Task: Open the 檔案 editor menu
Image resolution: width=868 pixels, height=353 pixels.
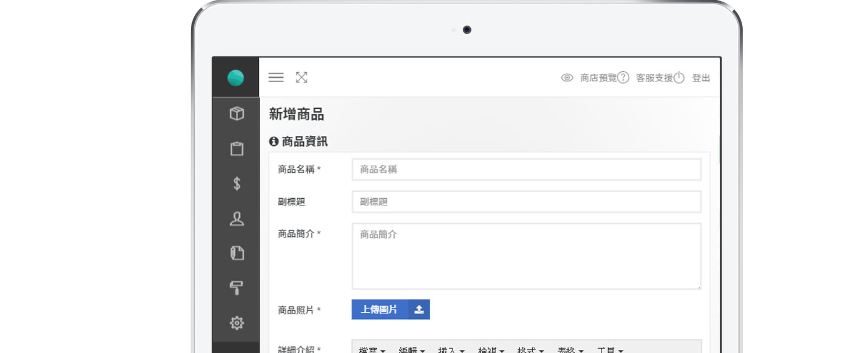Action: [x=372, y=350]
